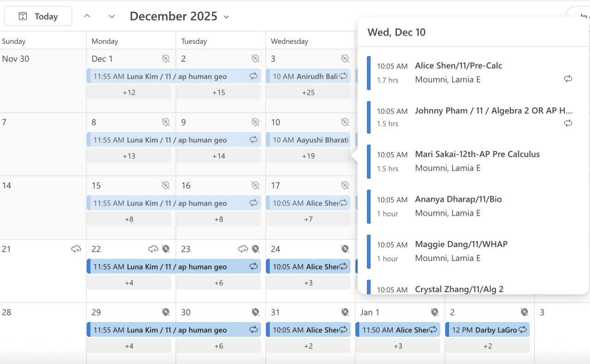Open Ananya Dharap/11/Bio event in popup
Screen dimensions: 590x364
point(458,200)
